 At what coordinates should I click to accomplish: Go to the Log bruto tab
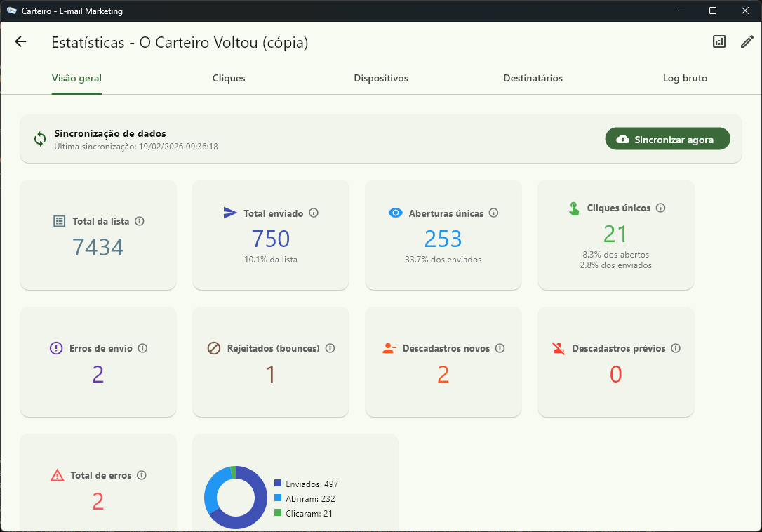point(685,79)
